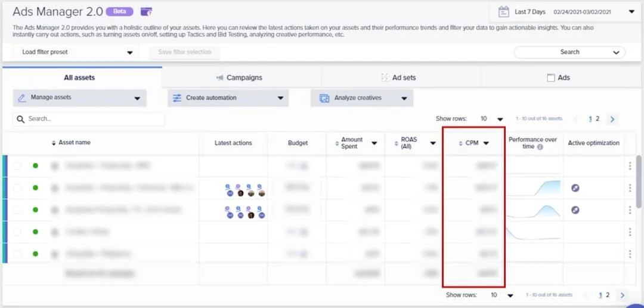Switch to the Ads tab
This screenshot has height=308, width=644.
click(561, 78)
